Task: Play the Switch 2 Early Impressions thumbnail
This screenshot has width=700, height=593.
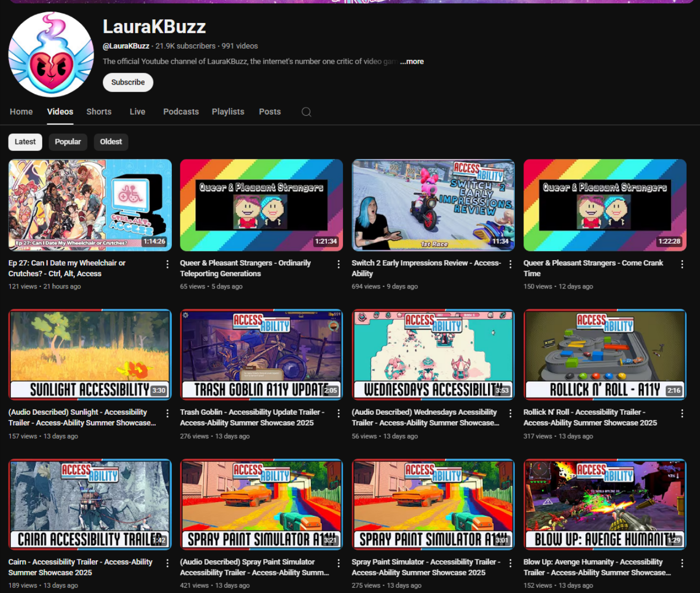Action: pyautogui.click(x=433, y=205)
